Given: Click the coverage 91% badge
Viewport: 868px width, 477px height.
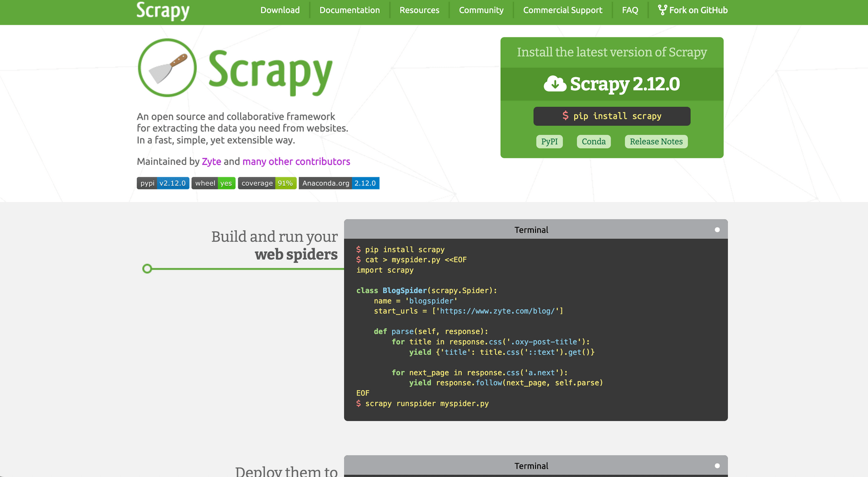Looking at the screenshot, I should coord(267,183).
